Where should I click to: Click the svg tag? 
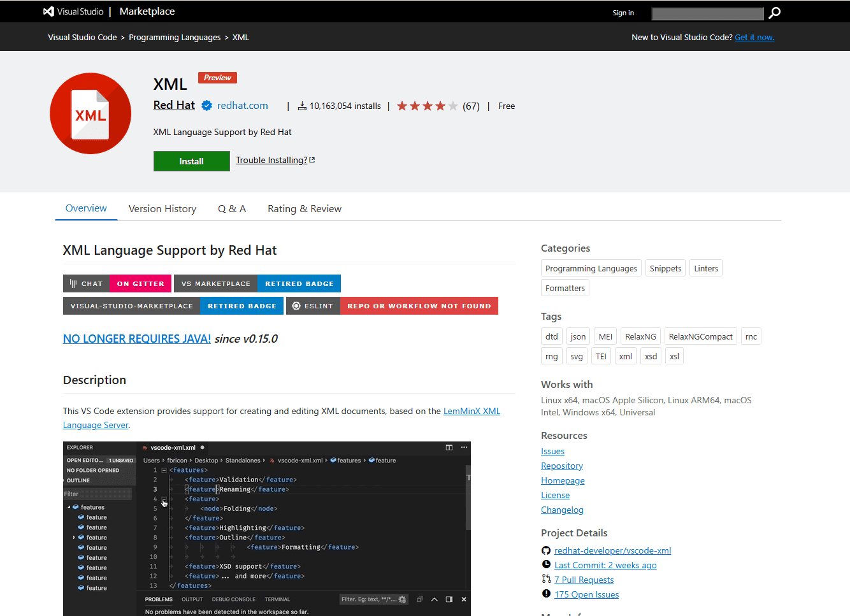coord(577,356)
